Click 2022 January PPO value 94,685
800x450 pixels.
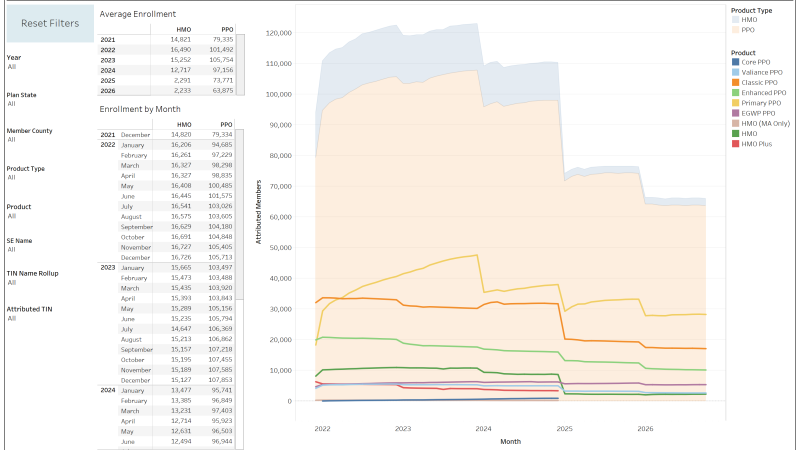coord(222,145)
